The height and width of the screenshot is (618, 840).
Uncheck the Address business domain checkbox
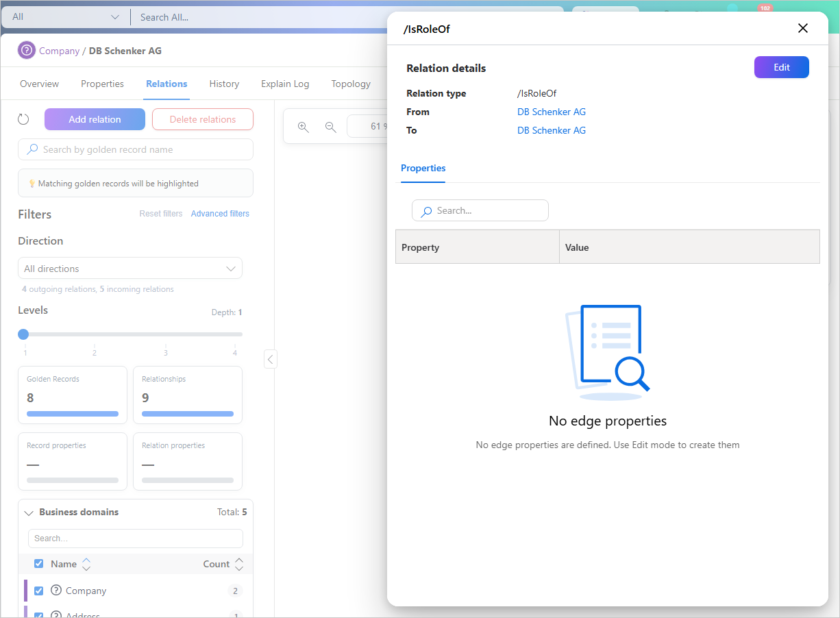point(39,615)
